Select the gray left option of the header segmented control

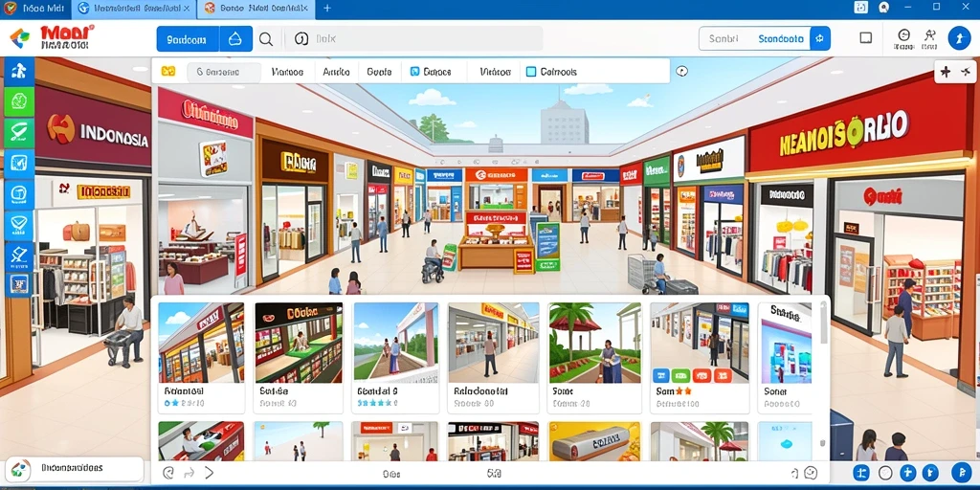(x=724, y=38)
